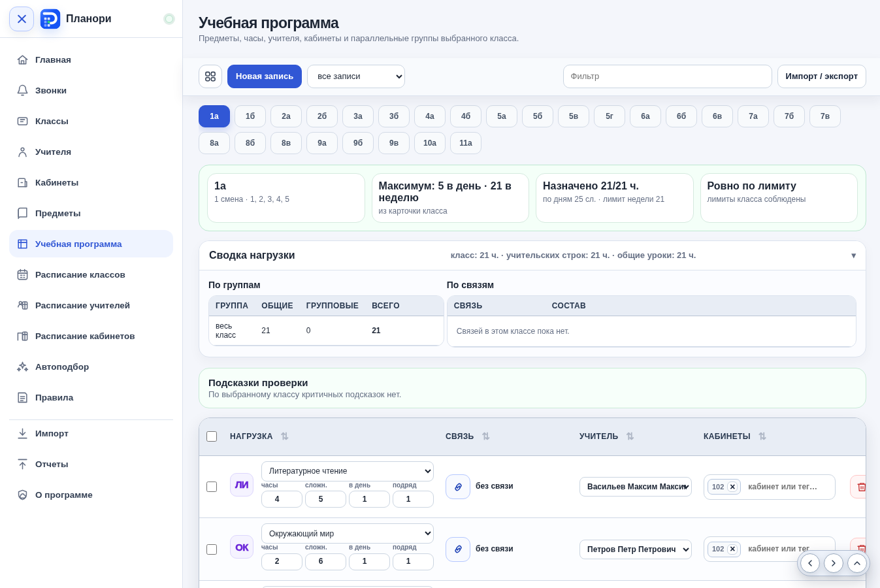880x588 pixels.
Task: Open the Петров Петр Петрович teacher dropdown
Action: [636, 549]
